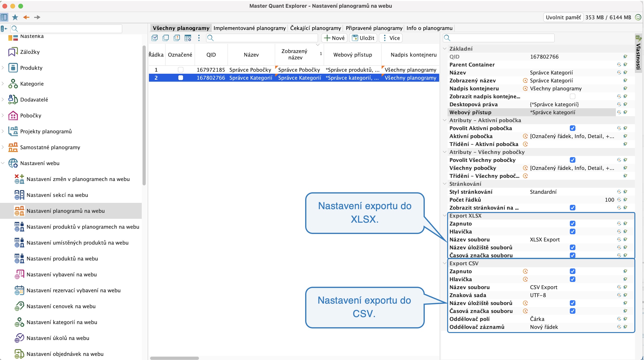The height and width of the screenshot is (360, 644).
Task: Open the table column settings icon
Action: pyautogui.click(x=188, y=38)
